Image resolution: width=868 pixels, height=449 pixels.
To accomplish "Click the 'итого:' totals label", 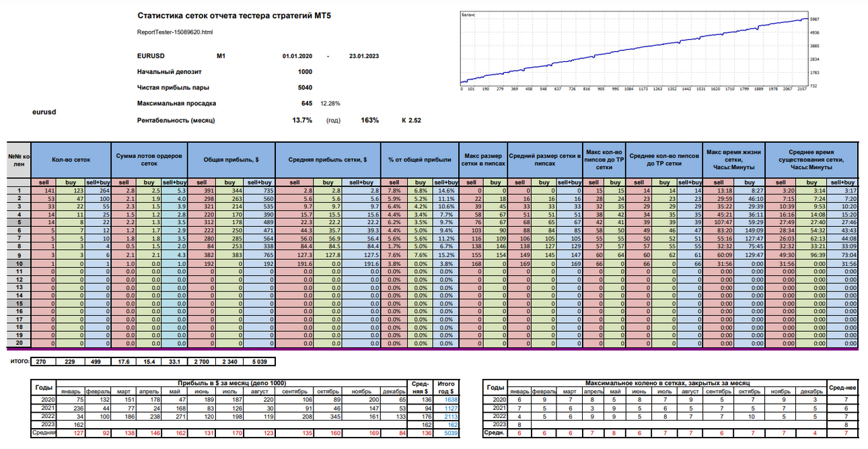I will (20, 361).
